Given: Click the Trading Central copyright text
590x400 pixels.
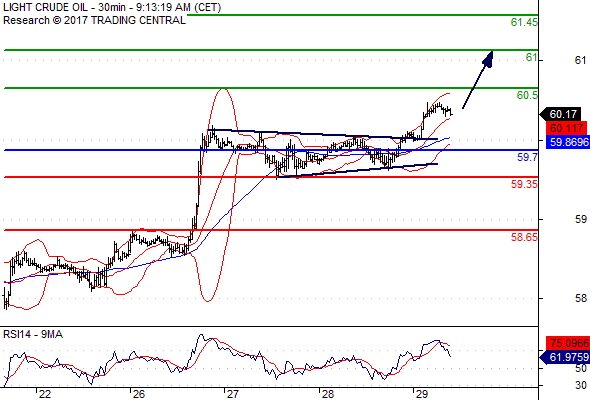Looking at the screenshot, I should (94, 20).
